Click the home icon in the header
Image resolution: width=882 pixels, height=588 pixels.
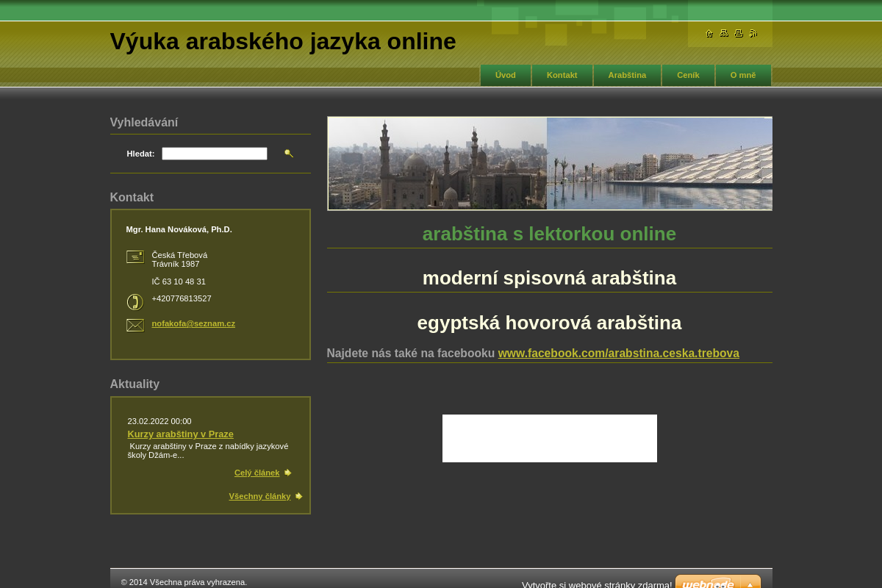709,33
